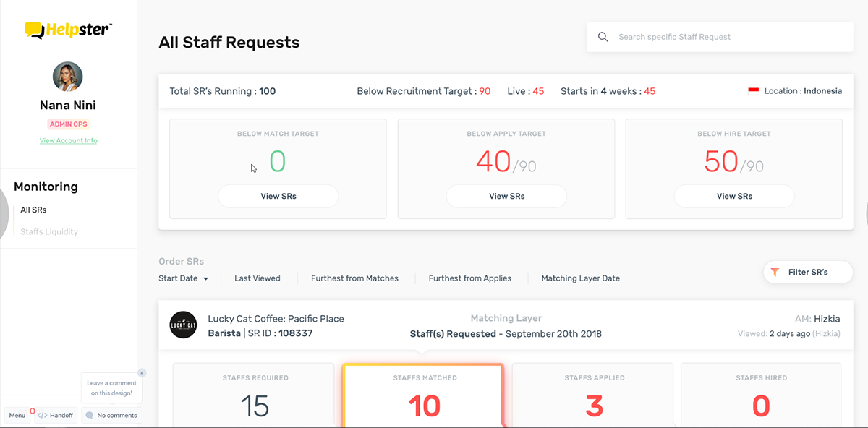Open the No comments button
This screenshot has height=428, width=868.
coord(111,416)
